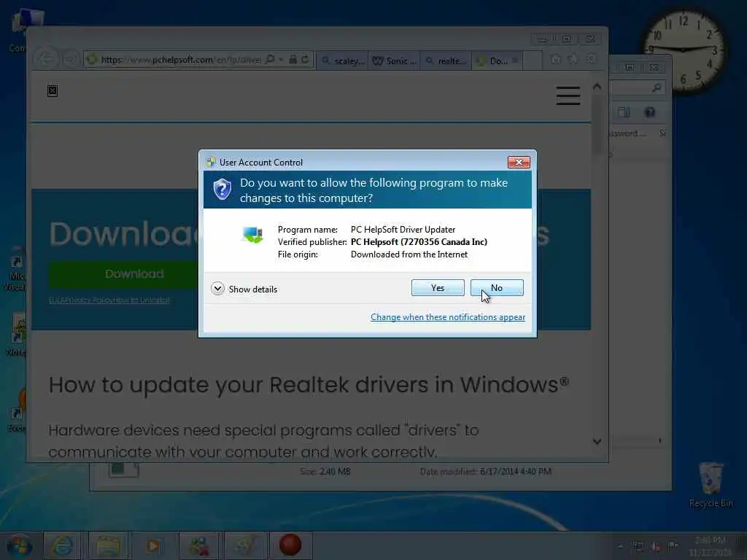Expand Show details in the UAC dialog
Viewport: 747px width, 560px height.
coord(244,289)
